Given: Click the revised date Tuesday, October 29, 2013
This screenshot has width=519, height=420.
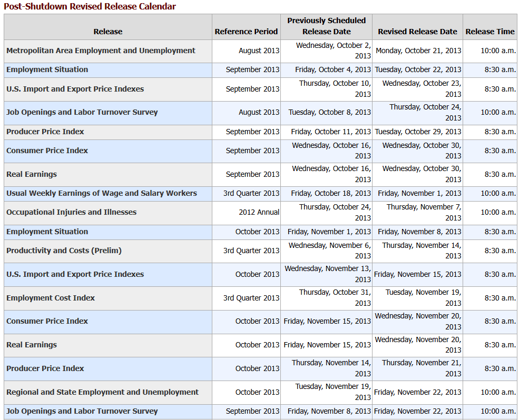Looking at the screenshot, I should tap(418, 132).
